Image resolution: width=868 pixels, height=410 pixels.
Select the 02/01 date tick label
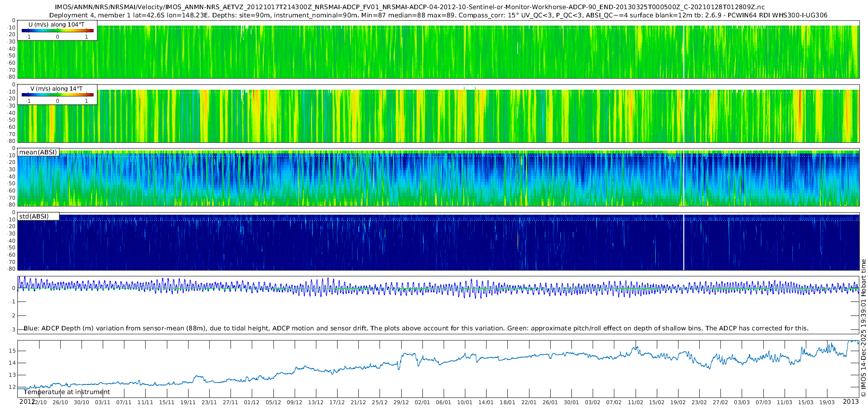pyautogui.click(x=422, y=402)
